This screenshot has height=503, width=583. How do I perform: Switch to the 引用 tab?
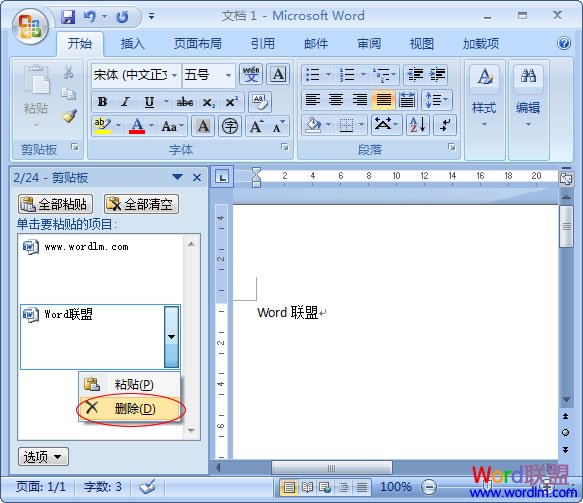262,44
